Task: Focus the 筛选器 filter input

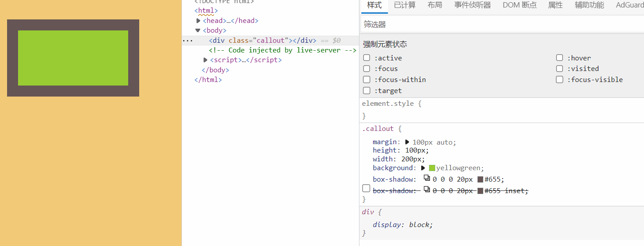Action: pyautogui.click(x=502, y=25)
